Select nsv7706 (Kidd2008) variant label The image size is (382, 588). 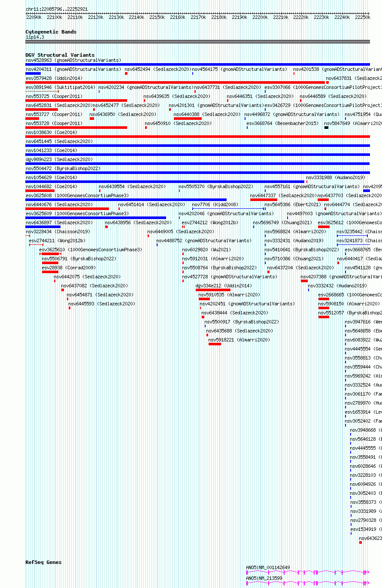[215, 204]
